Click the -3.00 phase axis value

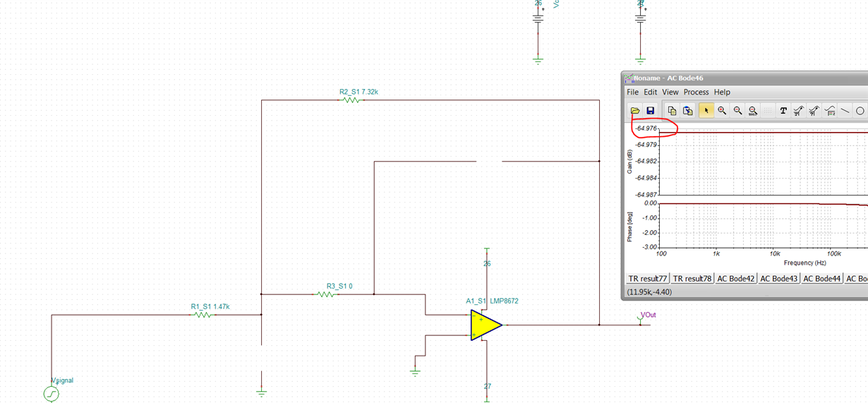pyautogui.click(x=650, y=247)
